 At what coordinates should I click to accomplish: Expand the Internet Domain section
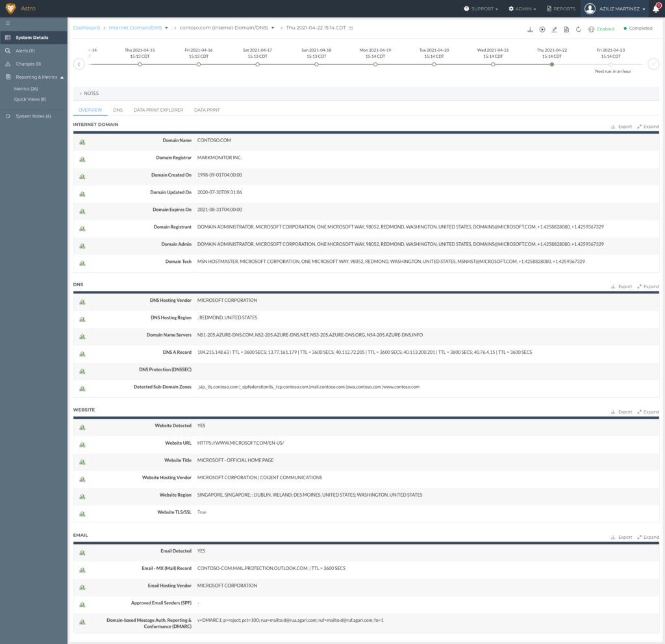pos(648,127)
